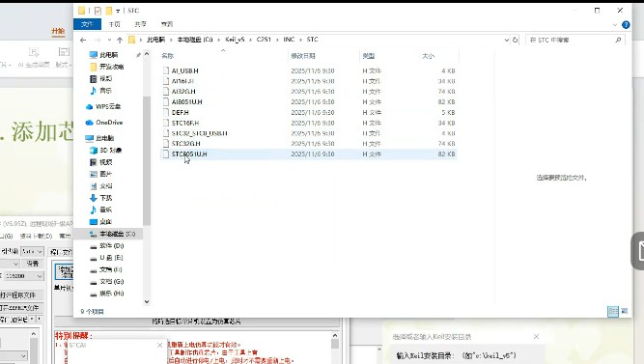Switch to large icons view in status bar
644x364 pixels.
625,312
